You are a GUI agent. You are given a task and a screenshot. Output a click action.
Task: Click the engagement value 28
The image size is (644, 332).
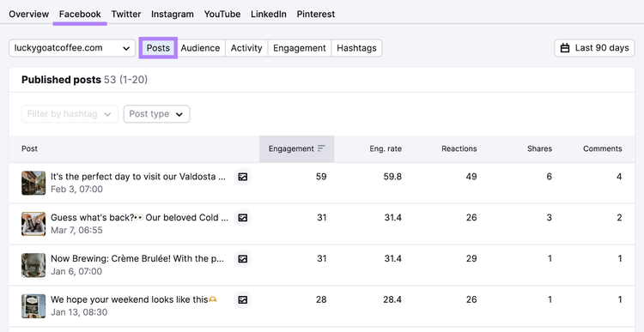[x=321, y=300]
